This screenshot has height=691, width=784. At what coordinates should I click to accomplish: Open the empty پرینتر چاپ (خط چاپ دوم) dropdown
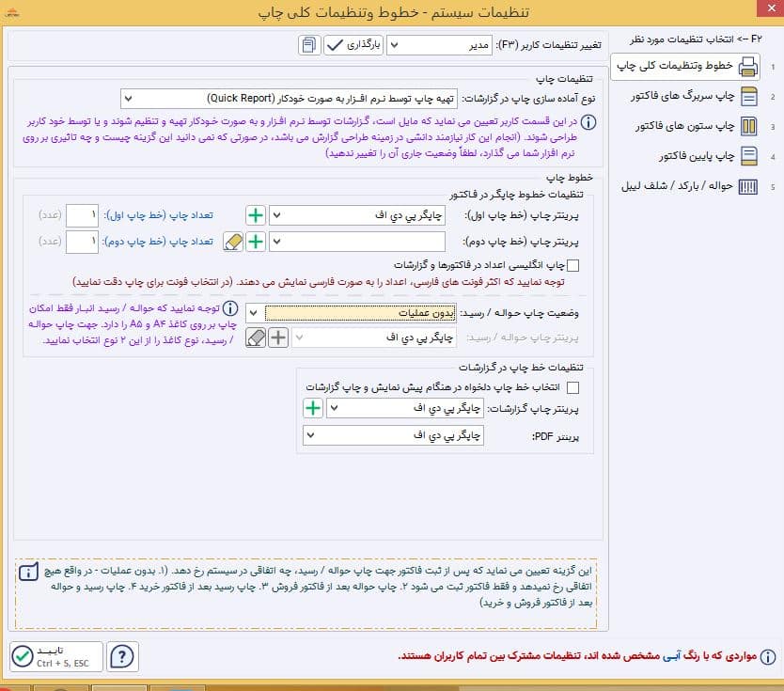pyautogui.click(x=357, y=242)
